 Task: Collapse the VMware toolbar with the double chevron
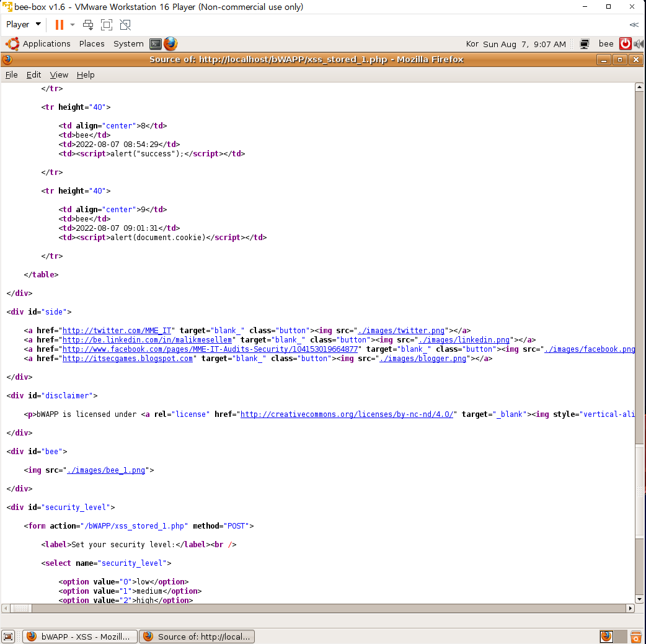(x=634, y=25)
